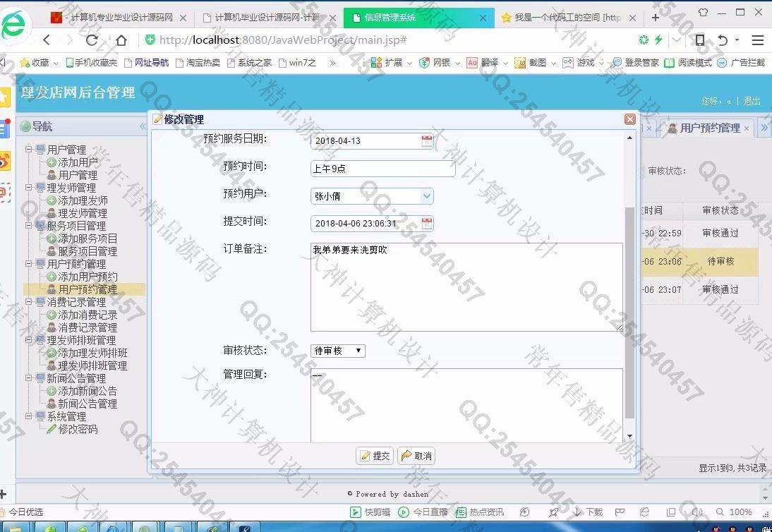Switch to 我是一个代码工的空间 browser tab

pyautogui.click(x=569, y=18)
